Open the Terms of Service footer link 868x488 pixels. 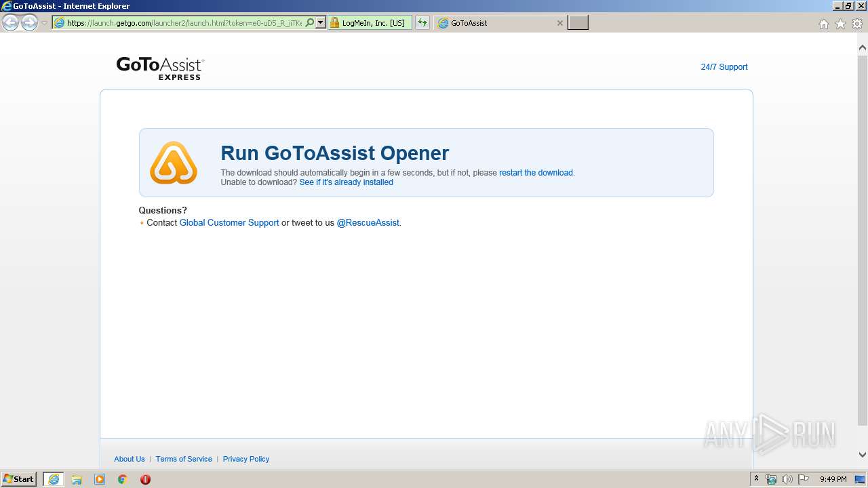184,459
